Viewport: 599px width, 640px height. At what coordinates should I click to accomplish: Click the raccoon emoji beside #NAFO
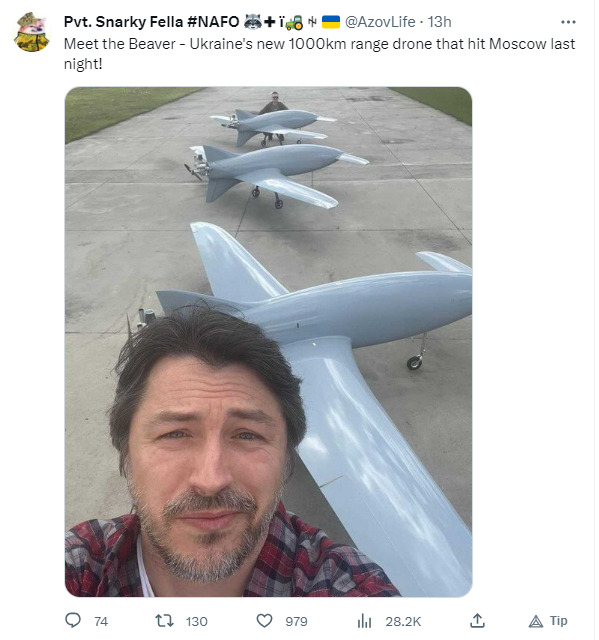click(253, 22)
